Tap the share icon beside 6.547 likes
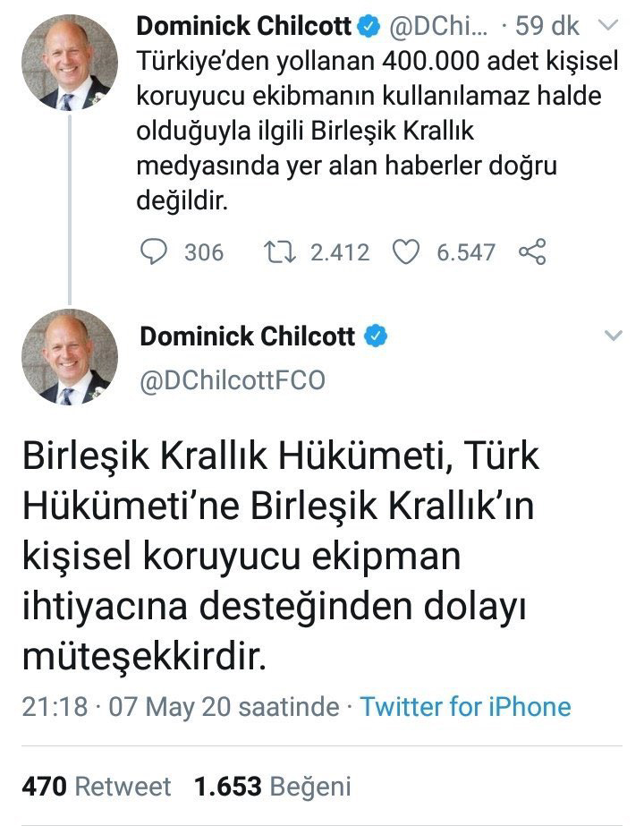The height and width of the screenshot is (826, 644). coord(533,252)
